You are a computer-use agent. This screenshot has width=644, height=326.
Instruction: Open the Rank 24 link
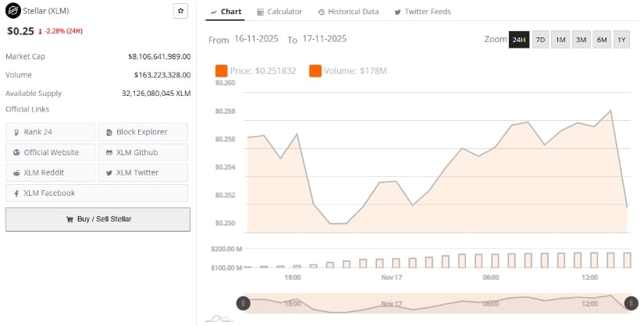tap(51, 132)
